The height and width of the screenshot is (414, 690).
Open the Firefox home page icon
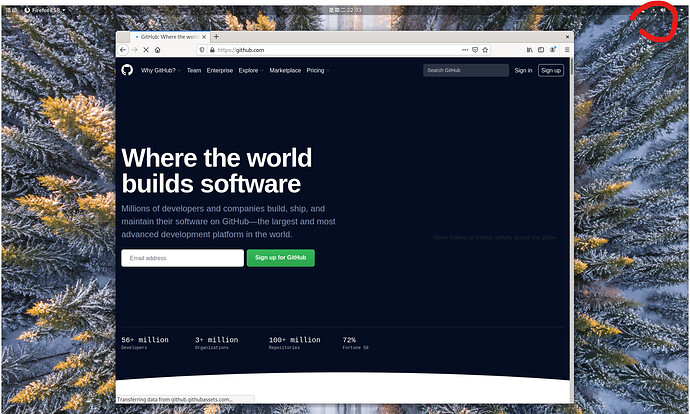pos(158,50)
